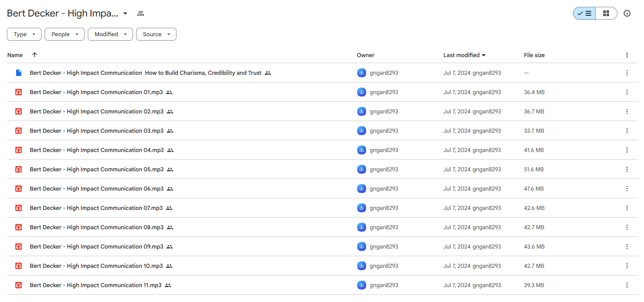This screenshot has width=644, height=302.
Task: Select file Bert Decker - High Impact Communication 06.mp3
Action: click(97, 189)
